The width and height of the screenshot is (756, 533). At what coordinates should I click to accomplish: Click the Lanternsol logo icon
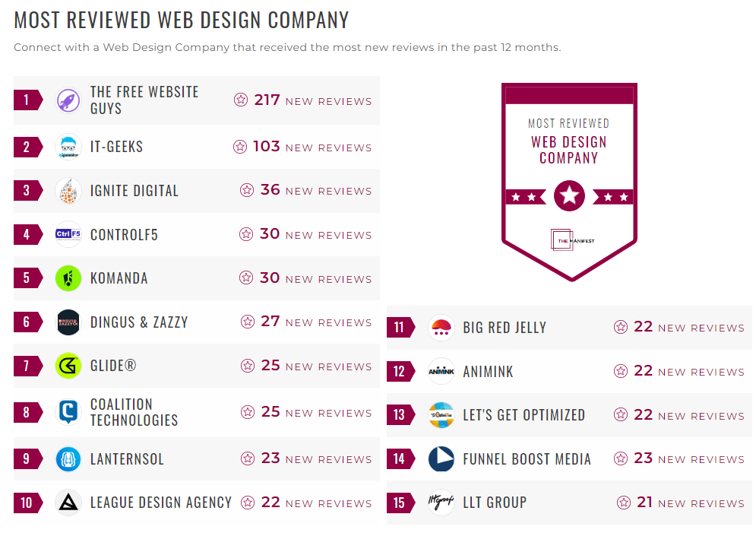(68, 458)
